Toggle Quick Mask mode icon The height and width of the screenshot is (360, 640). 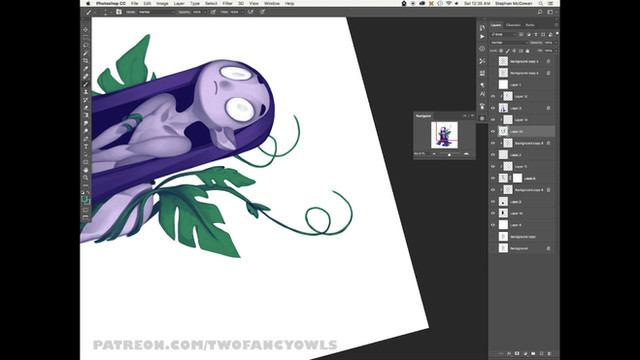(x=85, y=210)
